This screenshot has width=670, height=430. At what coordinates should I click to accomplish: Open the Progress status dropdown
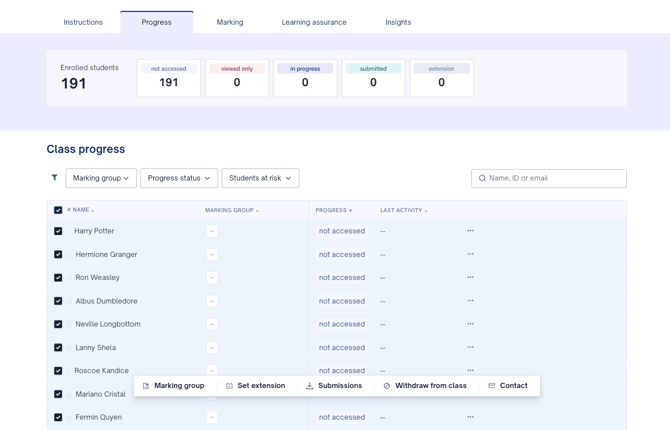click(179, 178)
